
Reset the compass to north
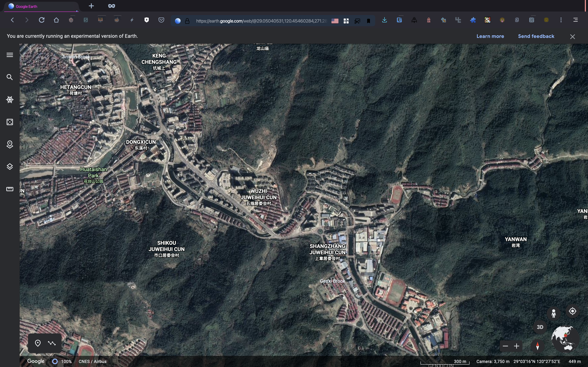tap(537, 346)
